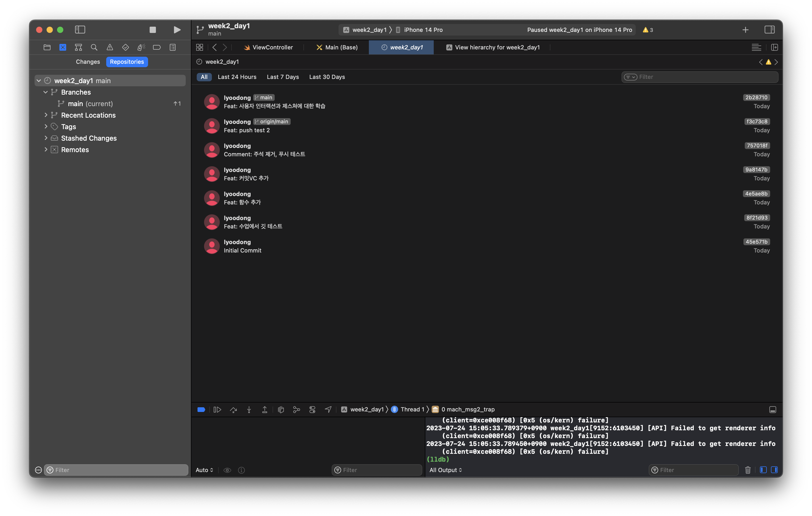Viewport: 812px width, 516px height.
Task: Switch to the Changes tab
Action: [x=88, y=62]
